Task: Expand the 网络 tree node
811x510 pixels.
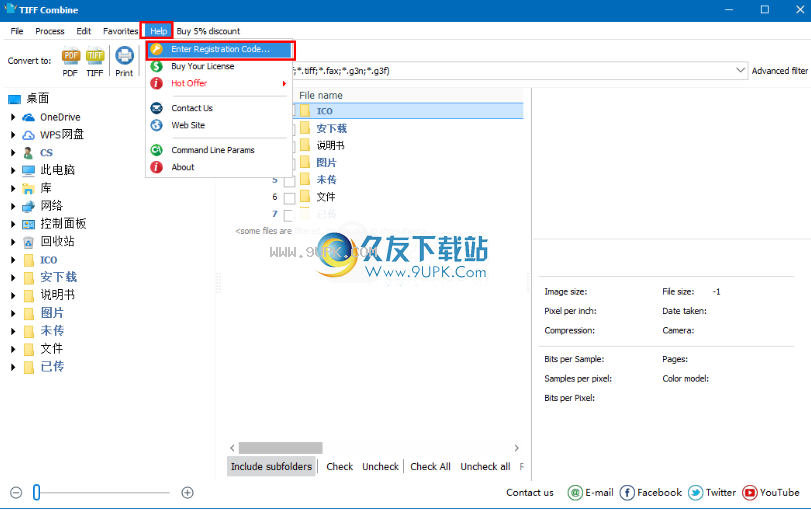Action: point(13,206)
